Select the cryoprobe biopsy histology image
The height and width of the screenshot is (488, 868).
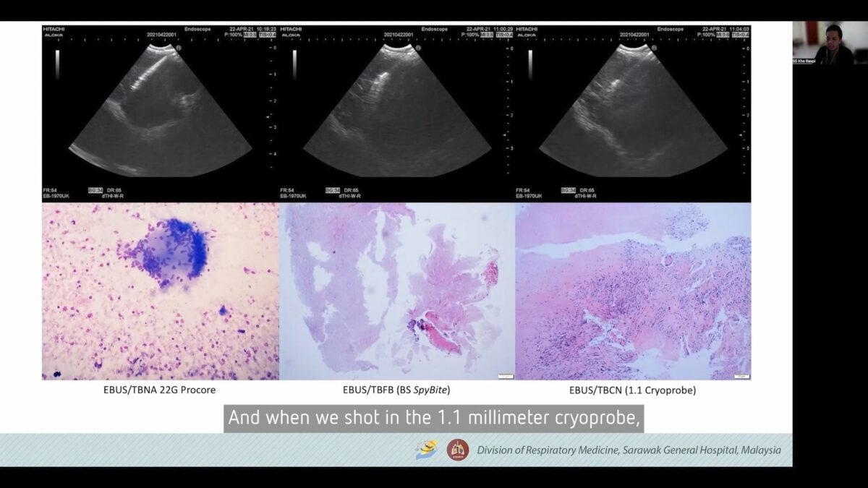pyautogui.click(x=633, y=291)
